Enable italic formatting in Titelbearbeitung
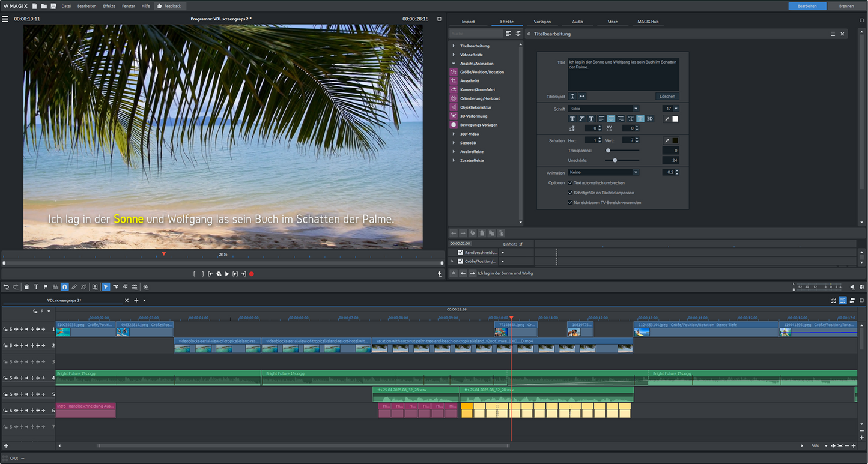The width and height of the screenshot is (868, 464). point(582,119)
